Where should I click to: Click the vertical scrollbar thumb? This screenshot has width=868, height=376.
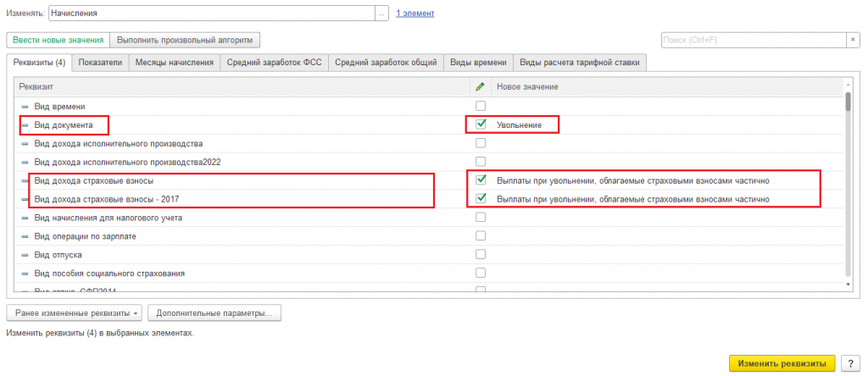(x=849, y=103)
